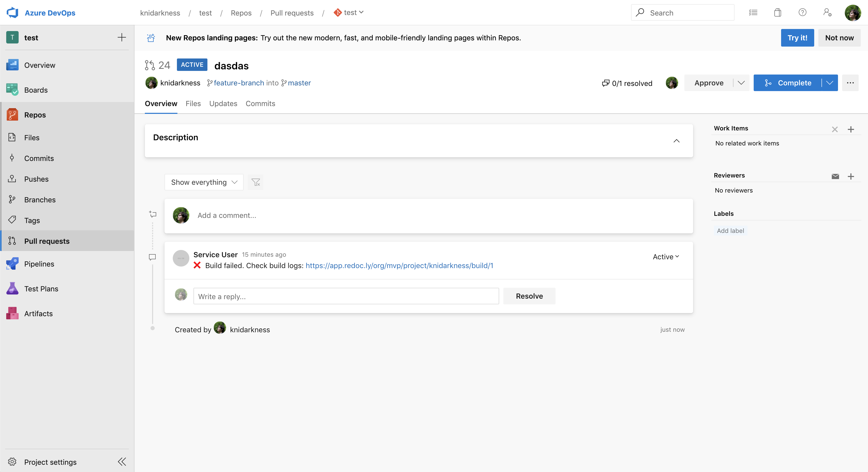Image resolution: width=868 pixels, height=472 pixels.
Task: Open the Help question mark icon
Action: (x=802, y=12)
